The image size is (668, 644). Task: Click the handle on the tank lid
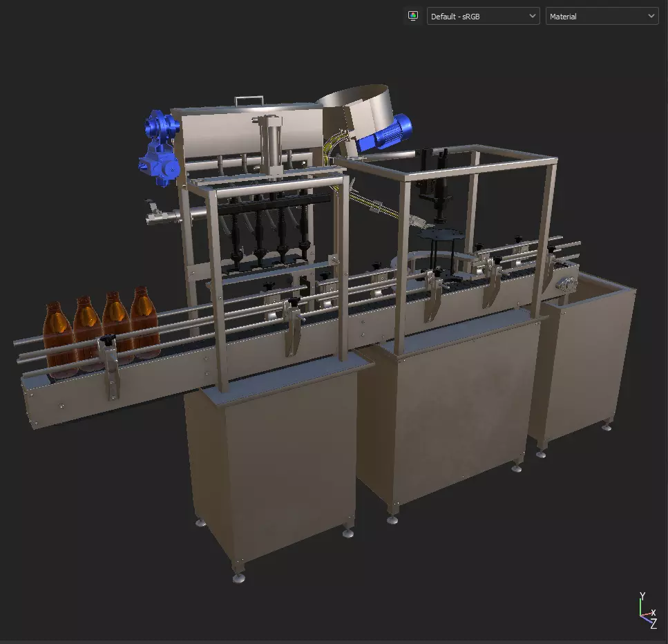click(x=249, y=101)
